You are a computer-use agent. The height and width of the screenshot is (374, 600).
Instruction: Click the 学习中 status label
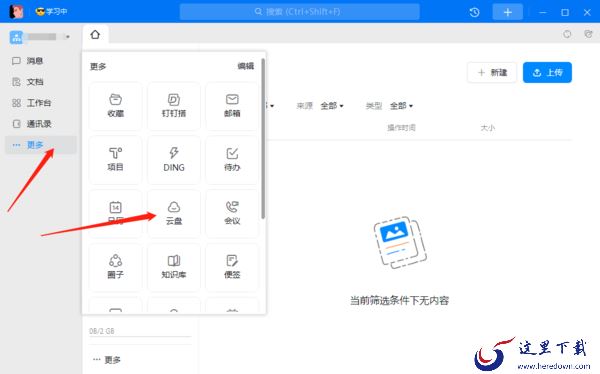point(51,11)
